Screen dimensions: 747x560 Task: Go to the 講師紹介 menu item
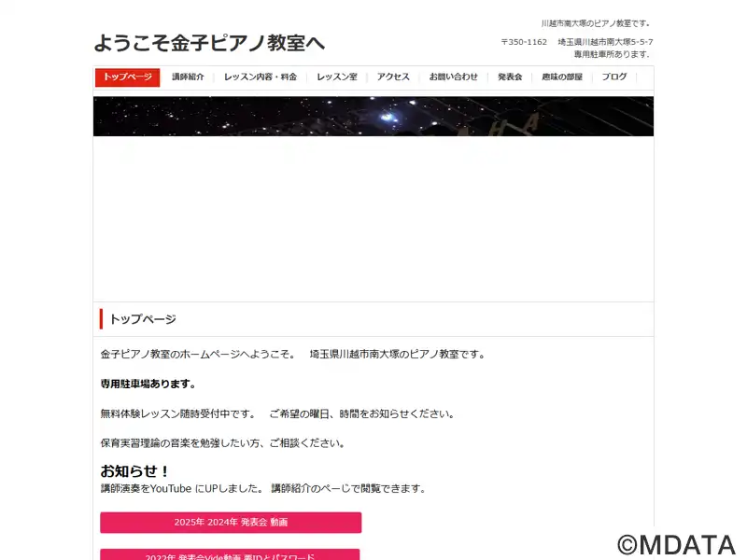(x=188, y=77)
